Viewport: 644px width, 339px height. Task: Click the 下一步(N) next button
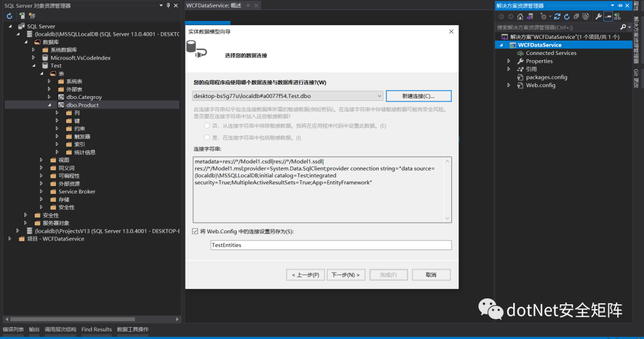click(x=346, y=275)
